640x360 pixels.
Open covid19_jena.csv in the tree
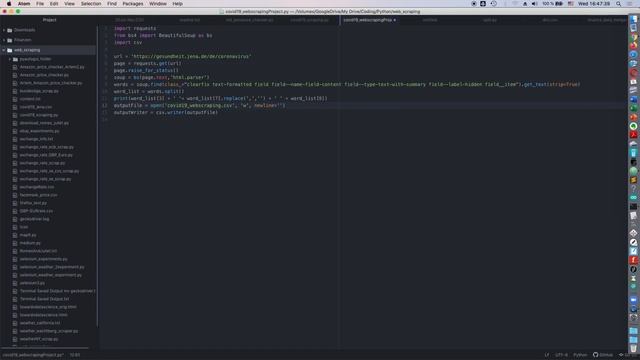pyautogui.click(x=36, y=107)
